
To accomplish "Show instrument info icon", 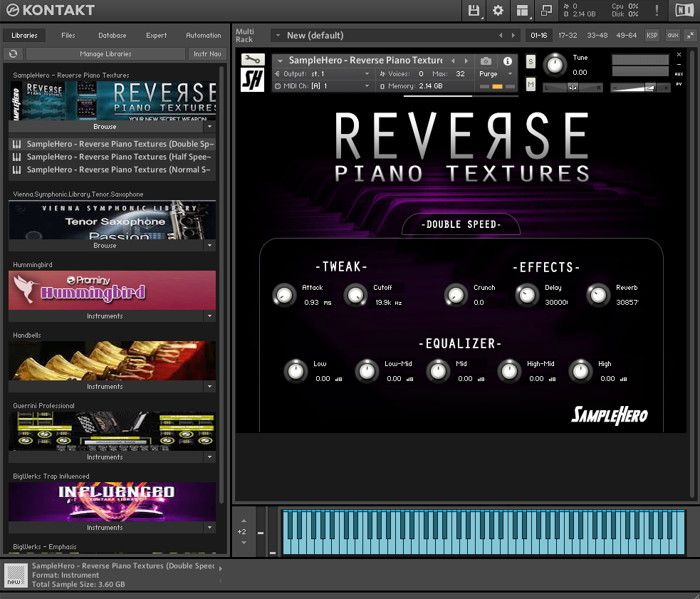I will [x=508, y=61].
